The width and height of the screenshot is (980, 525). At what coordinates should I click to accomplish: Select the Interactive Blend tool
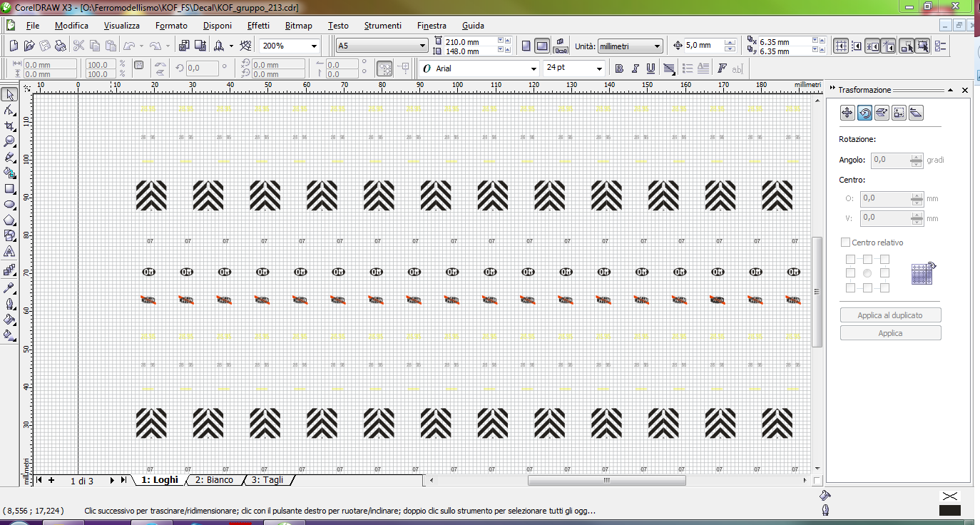tap(9, 270)
